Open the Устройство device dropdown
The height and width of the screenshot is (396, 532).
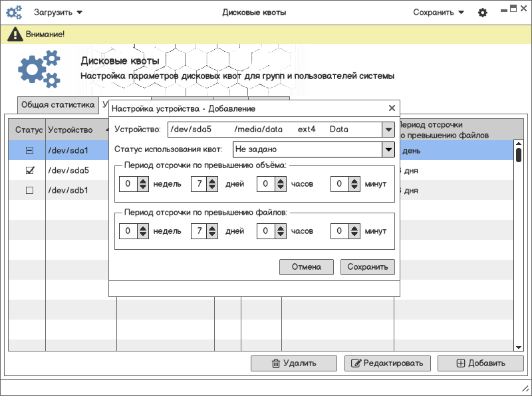[x=388, y=130]
